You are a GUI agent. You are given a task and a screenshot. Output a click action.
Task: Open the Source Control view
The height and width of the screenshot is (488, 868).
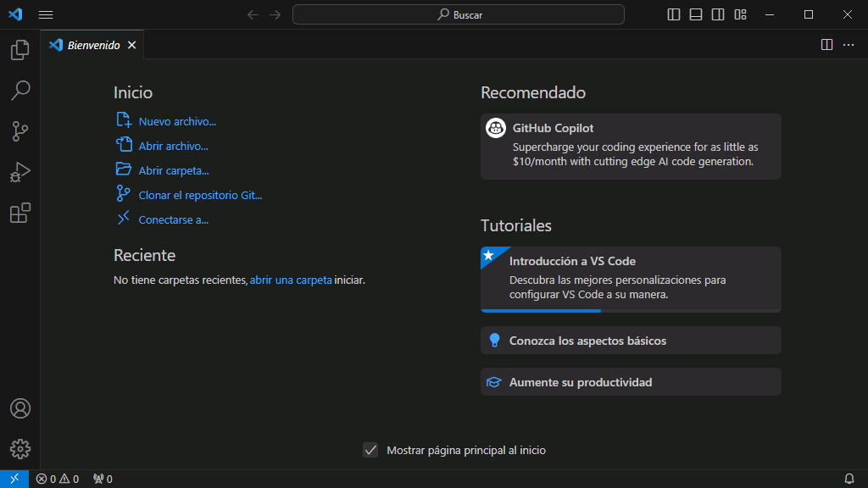[x=20, y=131]
